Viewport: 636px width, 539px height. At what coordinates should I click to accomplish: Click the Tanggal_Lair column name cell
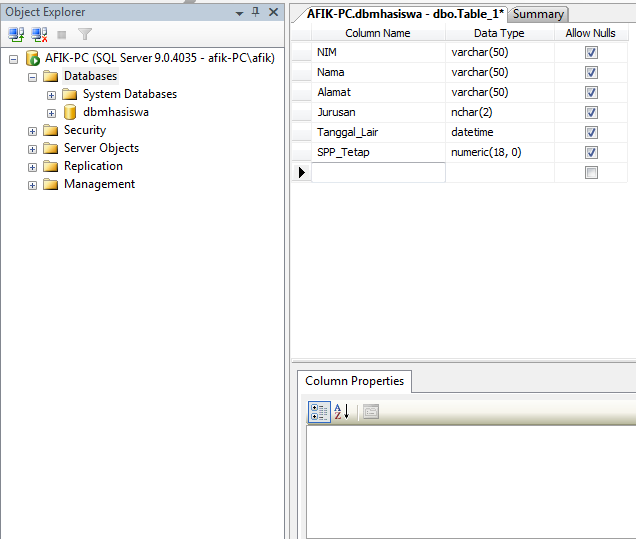coord(378,132)
